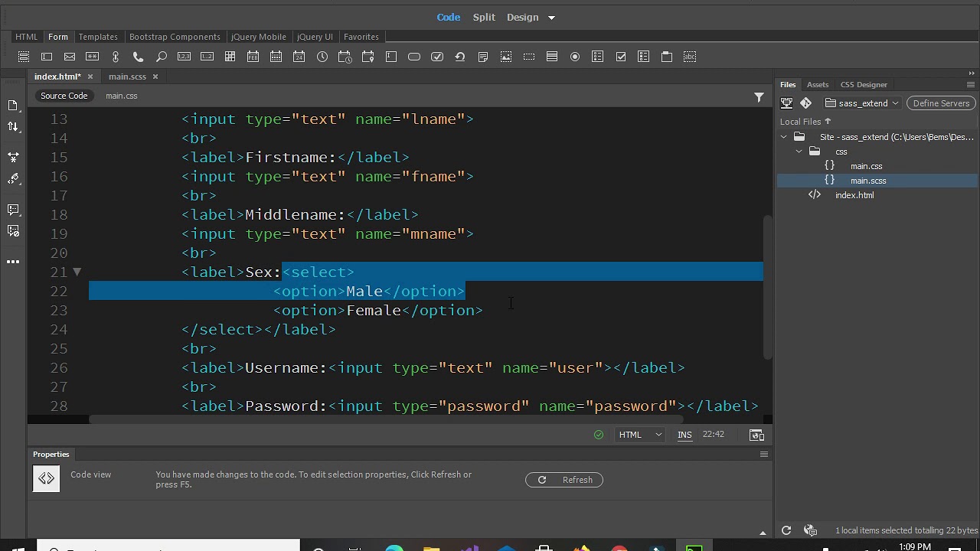Insert a Radio Button icon

point(575,57)
